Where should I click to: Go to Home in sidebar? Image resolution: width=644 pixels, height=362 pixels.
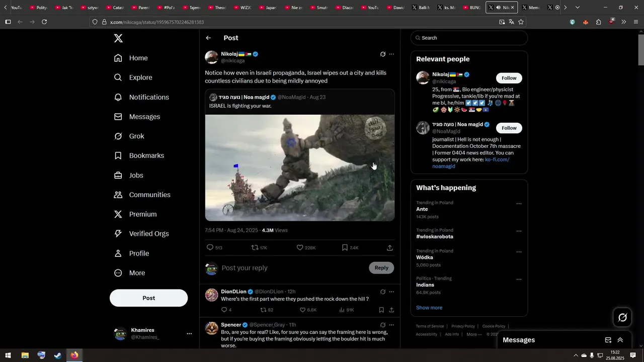coord(131,58)
